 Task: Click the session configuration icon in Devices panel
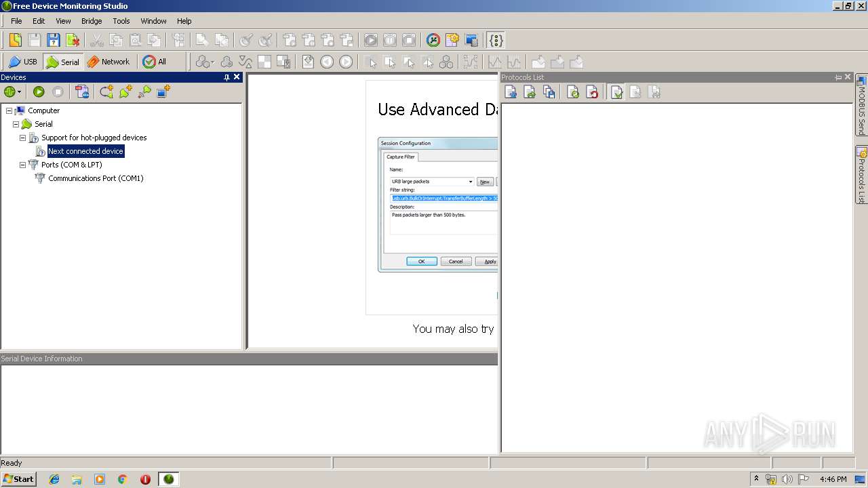tap(82, 91)
